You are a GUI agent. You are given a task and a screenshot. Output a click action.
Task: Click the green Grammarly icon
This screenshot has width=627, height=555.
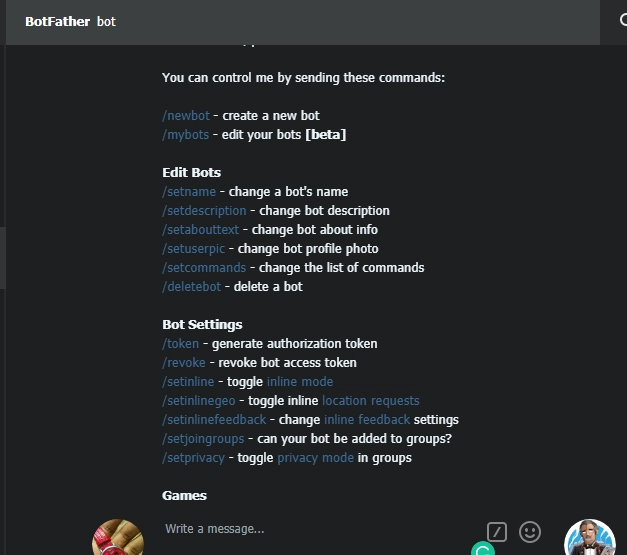483,549
